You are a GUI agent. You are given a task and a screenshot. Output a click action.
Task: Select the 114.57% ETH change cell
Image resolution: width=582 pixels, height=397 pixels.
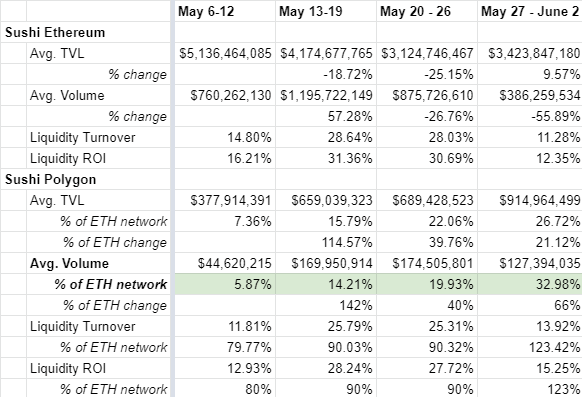(326, 242)
